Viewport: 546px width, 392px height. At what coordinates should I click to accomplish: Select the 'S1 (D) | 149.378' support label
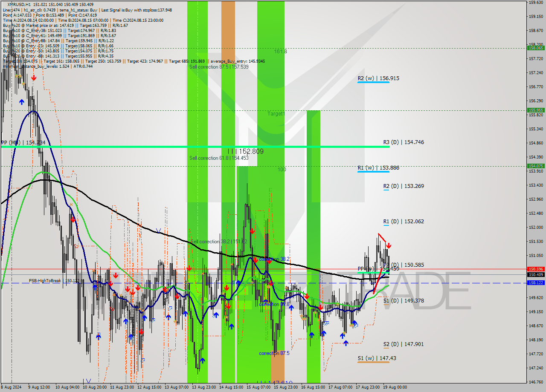pyautogui.click(x=404, y=301)
